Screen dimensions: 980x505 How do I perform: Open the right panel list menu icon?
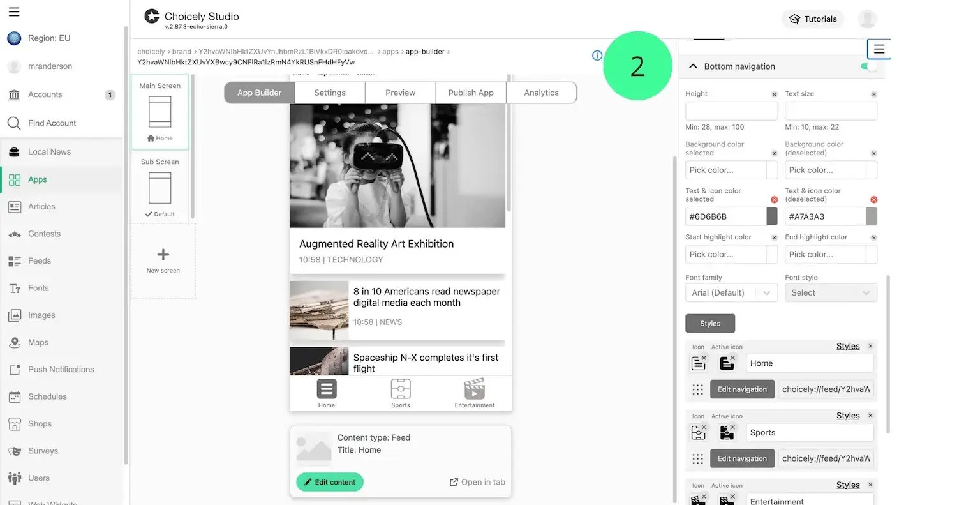click(879, 49)
